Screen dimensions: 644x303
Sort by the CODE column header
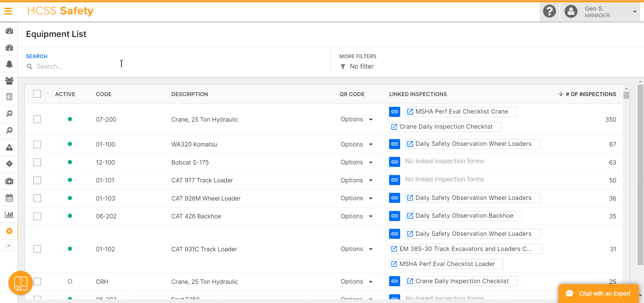point(104,94)
